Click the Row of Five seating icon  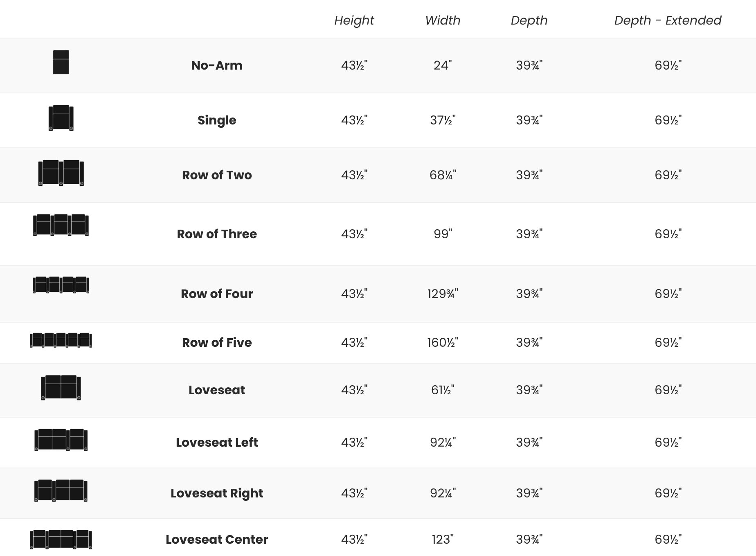pyautogui.click(x=61, y=340)
